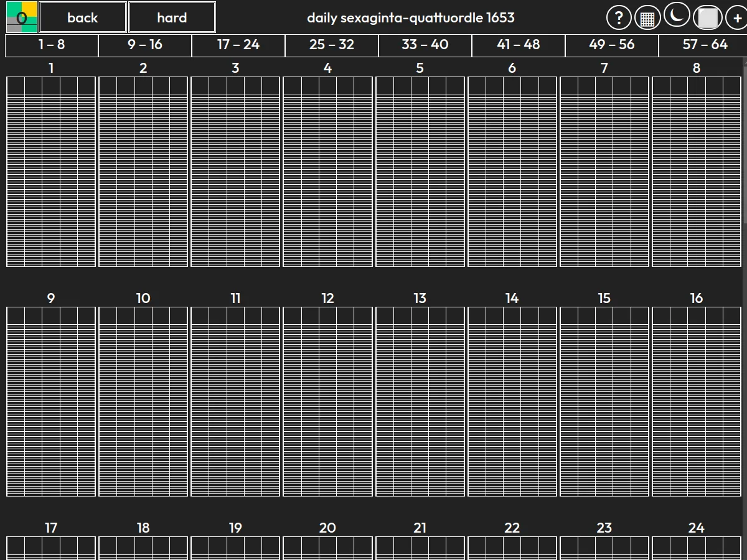Select game board number 10
Screen dimensions: 747x560
(143, 401)
